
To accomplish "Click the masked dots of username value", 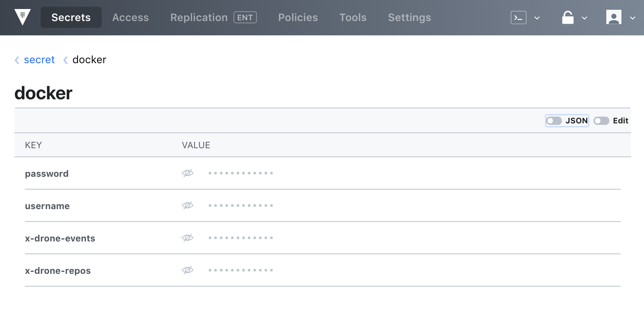I will tap(241, 205).
